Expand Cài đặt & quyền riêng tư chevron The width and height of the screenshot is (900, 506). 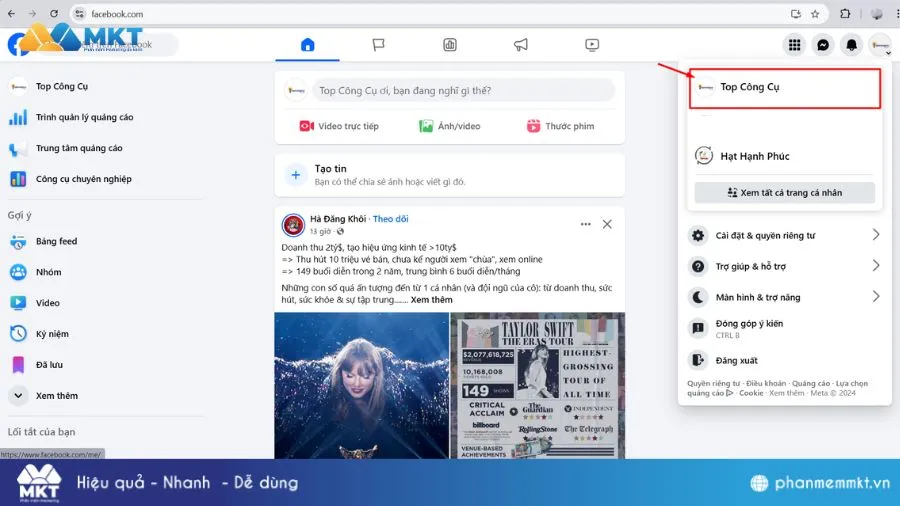[x=876, y=235]
